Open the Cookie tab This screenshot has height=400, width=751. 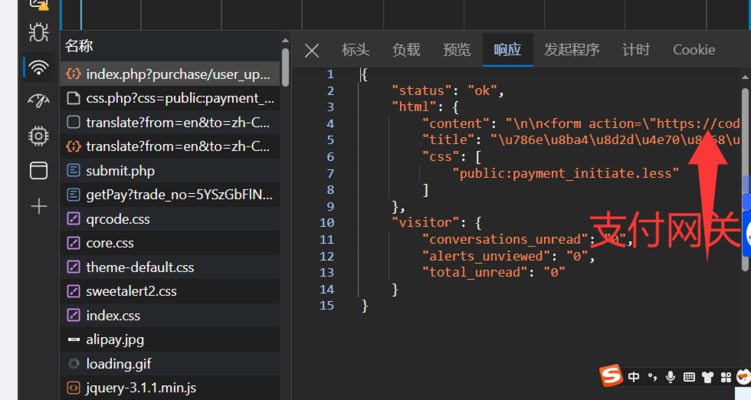694,50
